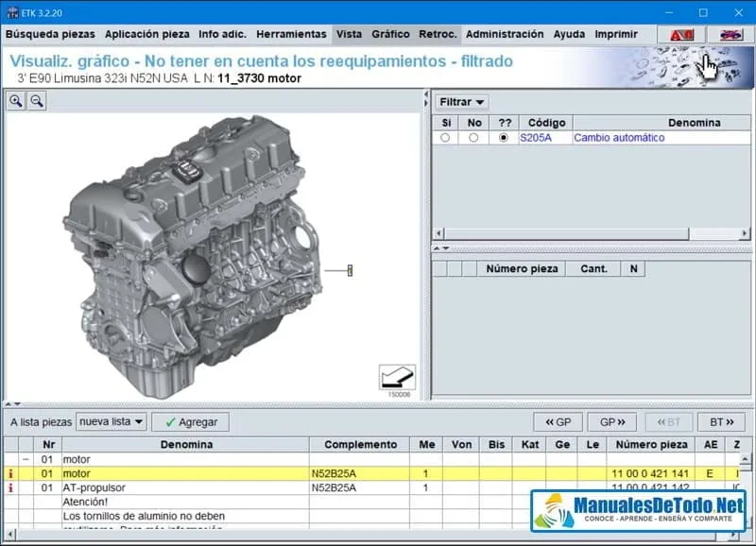Open the Filtrar dropdown
The image size is (756, 546).
[x=462, y=102]
